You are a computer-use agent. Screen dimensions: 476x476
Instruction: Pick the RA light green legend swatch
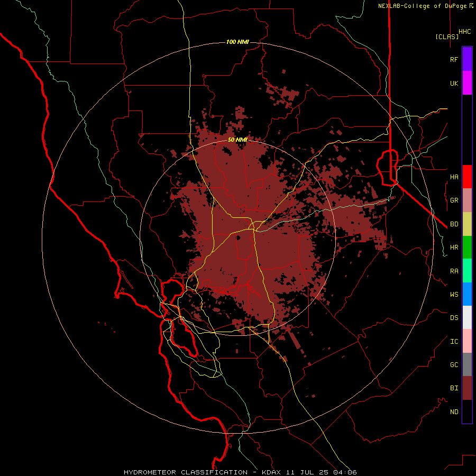pyautogui.click(x=467, y=271)
